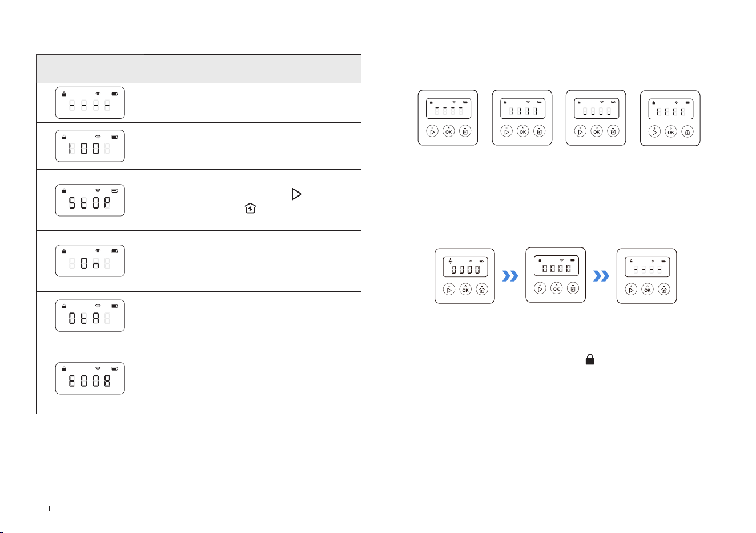Open the blue underlined link in E008 row
Image resolution: width=756 pixels, height=533 pixels.
(x=283, y=382)
